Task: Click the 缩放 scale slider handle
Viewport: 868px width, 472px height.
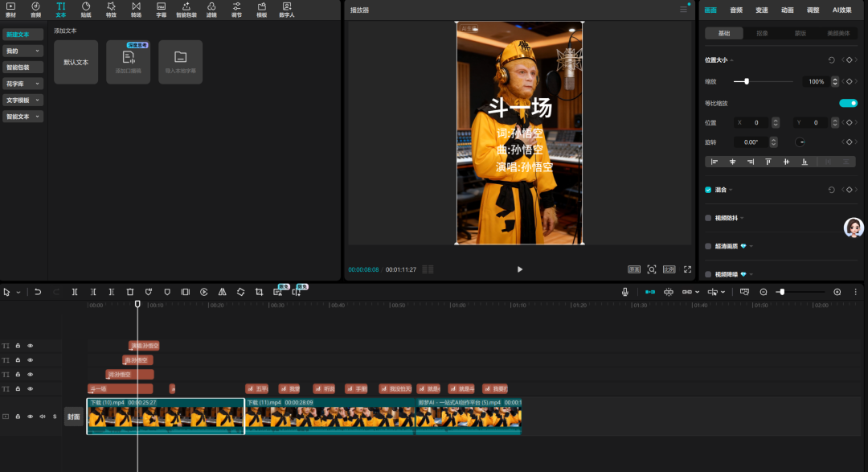Action: click(x=747, y=81)
